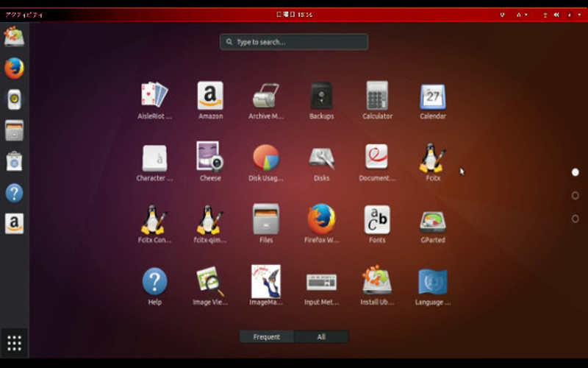588x368 pixels.
Task: Switch to the All tab
Action: [321, 336]
